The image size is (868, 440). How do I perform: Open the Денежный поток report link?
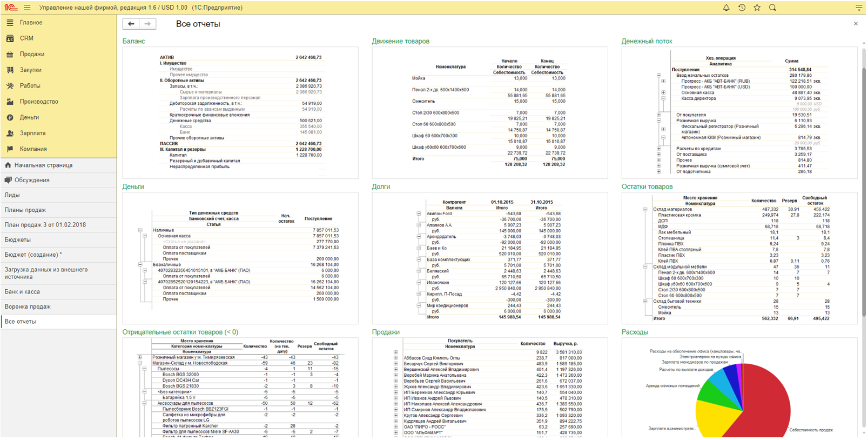[647, 41]
